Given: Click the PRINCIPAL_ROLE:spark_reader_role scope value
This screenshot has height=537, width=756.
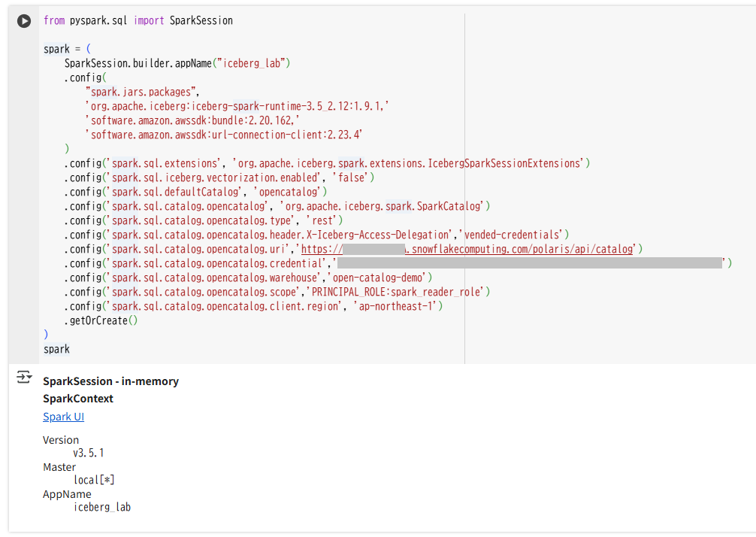Looking at the screenshot, I should click(x=395, y=292).
